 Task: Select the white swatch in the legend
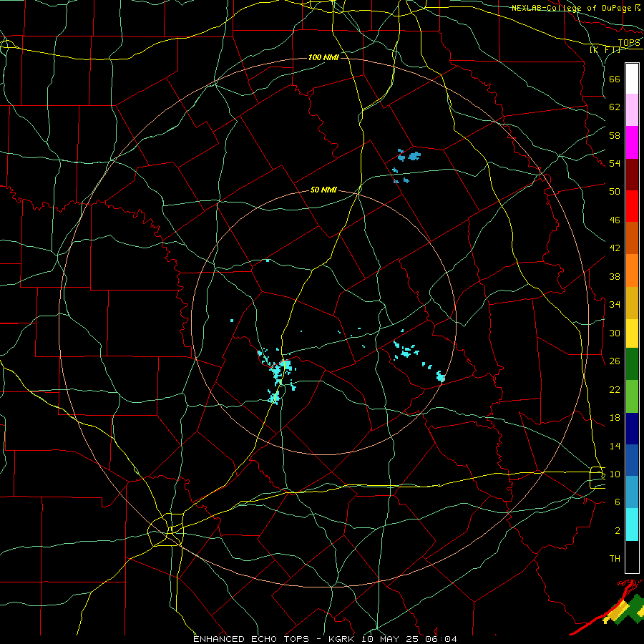[x=632, y=79]
